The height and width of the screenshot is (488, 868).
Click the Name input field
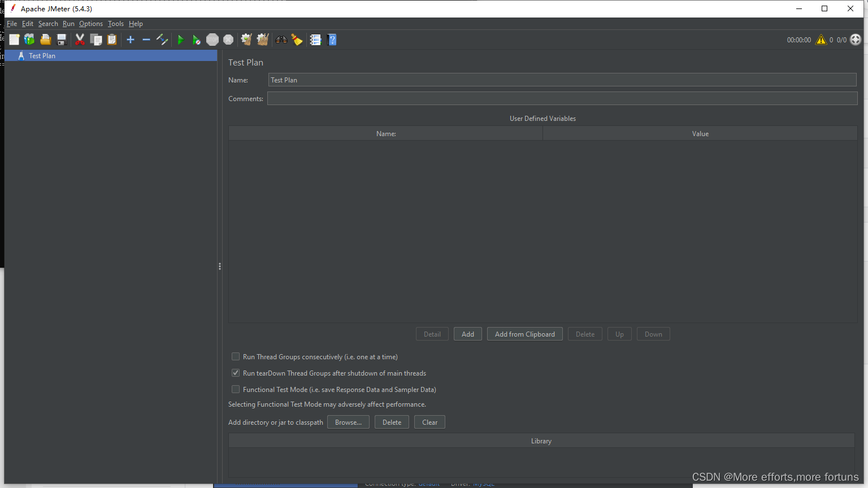pyautogui.click(x=562, y=80)
